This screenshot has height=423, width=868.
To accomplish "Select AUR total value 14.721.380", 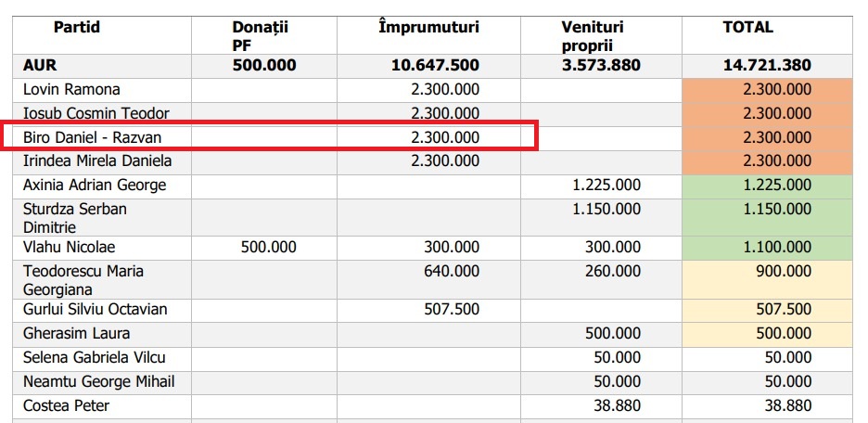I will [767, 66].
